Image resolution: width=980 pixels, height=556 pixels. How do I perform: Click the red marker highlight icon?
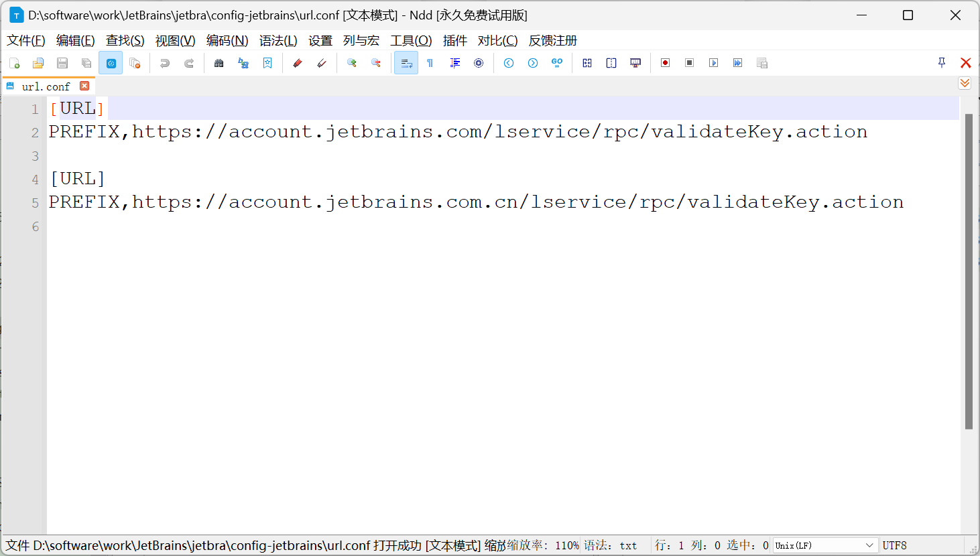click(x=298, y=63)
